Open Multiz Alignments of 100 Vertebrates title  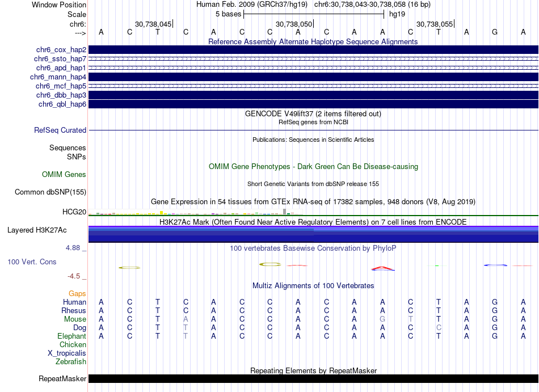(313, 285)
